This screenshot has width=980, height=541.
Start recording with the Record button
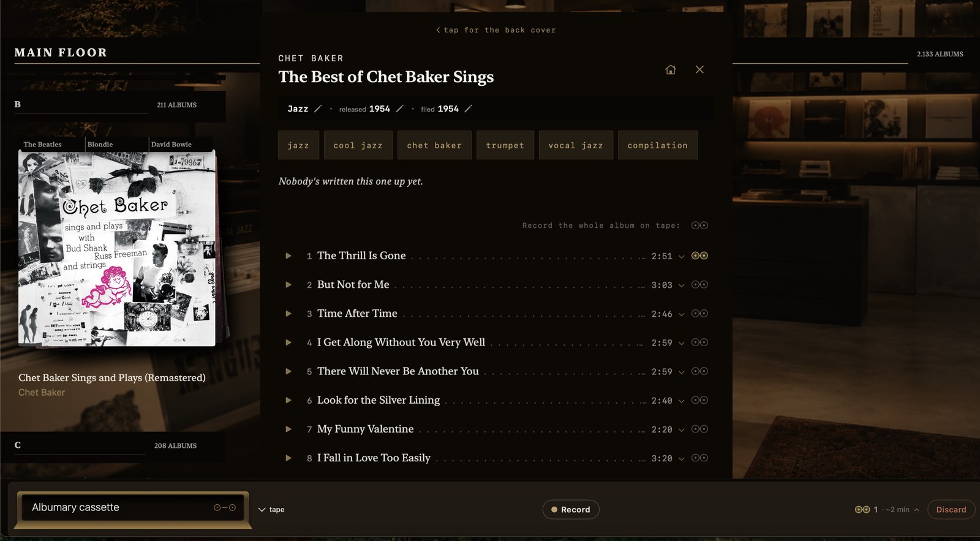coord(571,510)
